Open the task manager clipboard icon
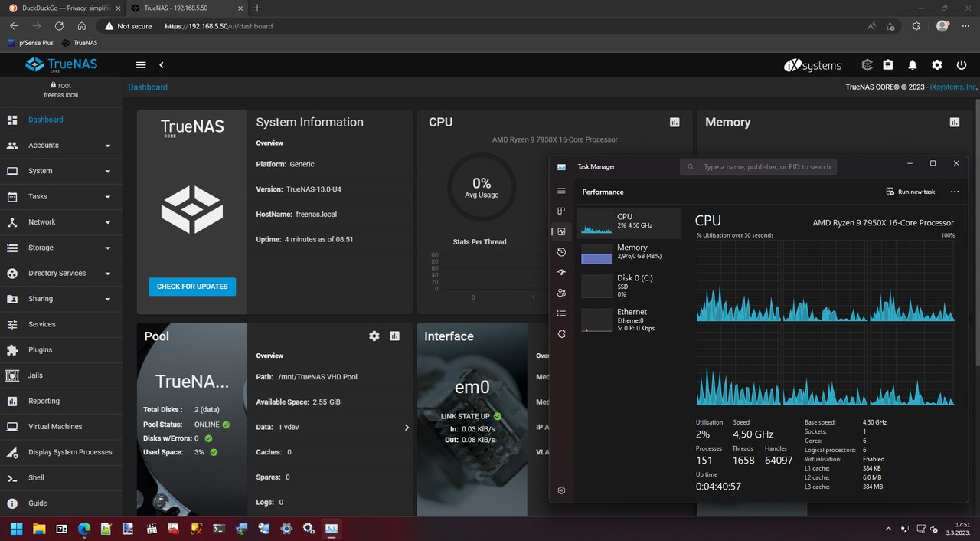This screenshot has width=980, height=541. (888, 65)
